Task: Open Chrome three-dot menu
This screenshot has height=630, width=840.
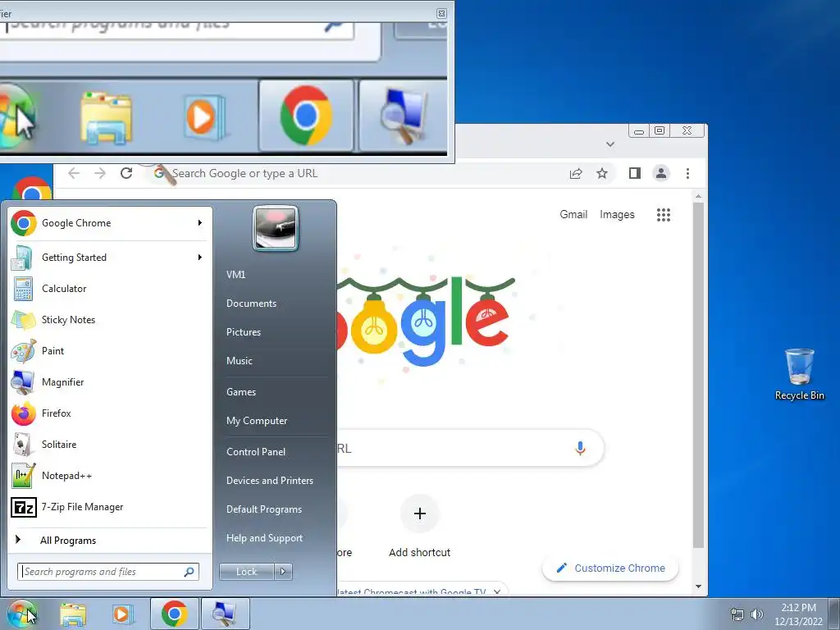Action: [688, 173]
